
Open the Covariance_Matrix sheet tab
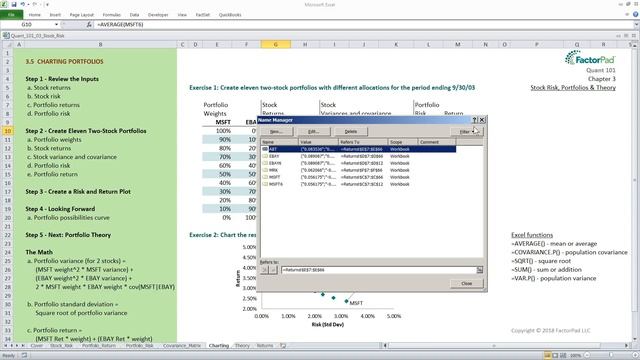click(x=182, y=346)
